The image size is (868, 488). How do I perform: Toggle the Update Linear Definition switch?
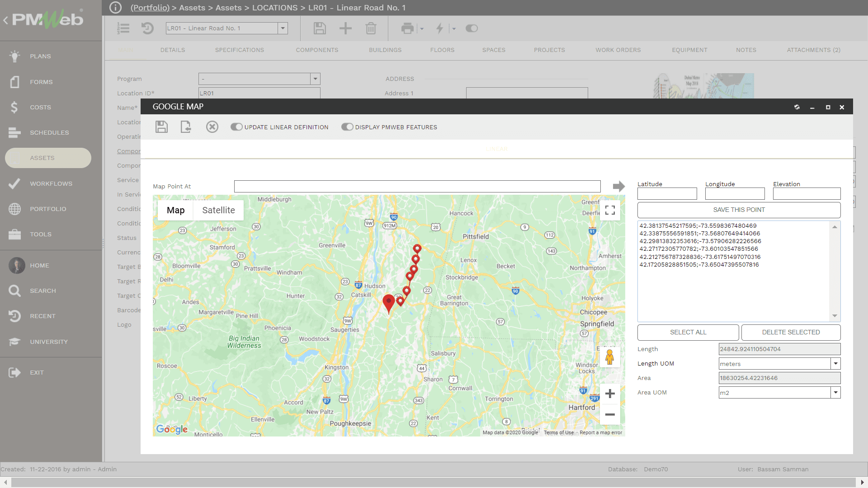[x=237, y=127]
